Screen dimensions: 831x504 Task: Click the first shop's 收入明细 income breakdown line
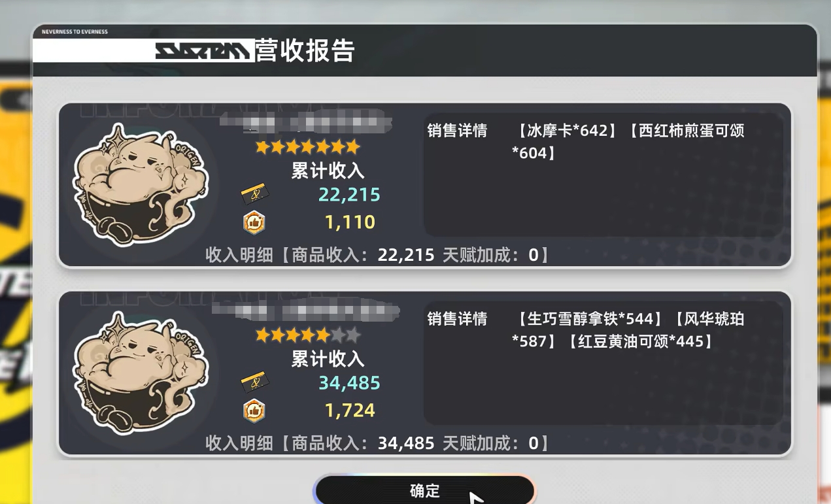pos(379,255)
